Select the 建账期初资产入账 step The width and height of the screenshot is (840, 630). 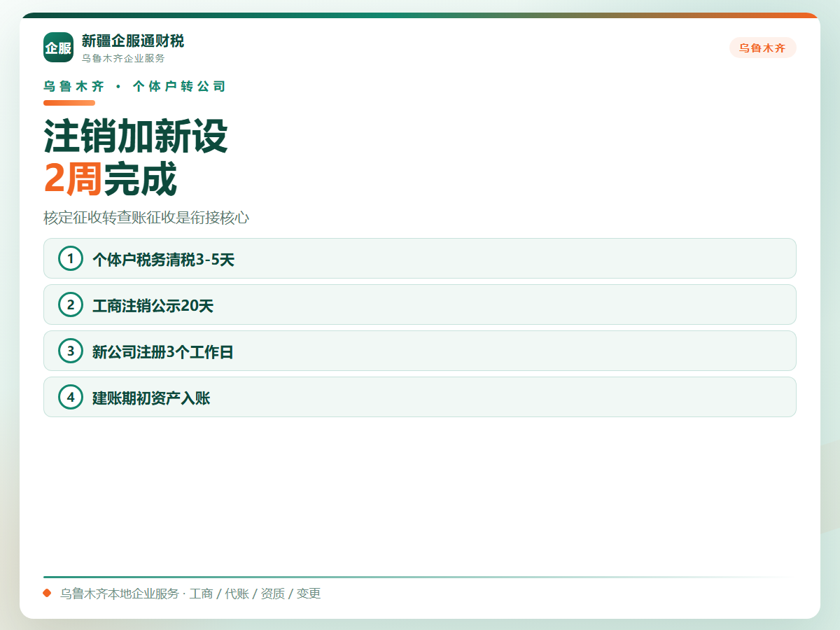(420, 397)
